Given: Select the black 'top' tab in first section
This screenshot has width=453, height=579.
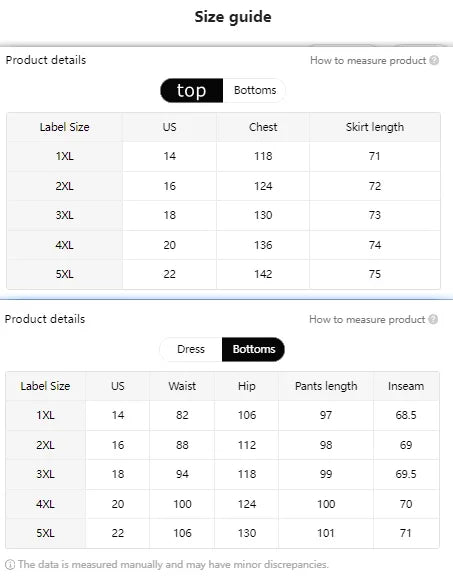Looking at the screenshot, I should [x=191, y=90].
